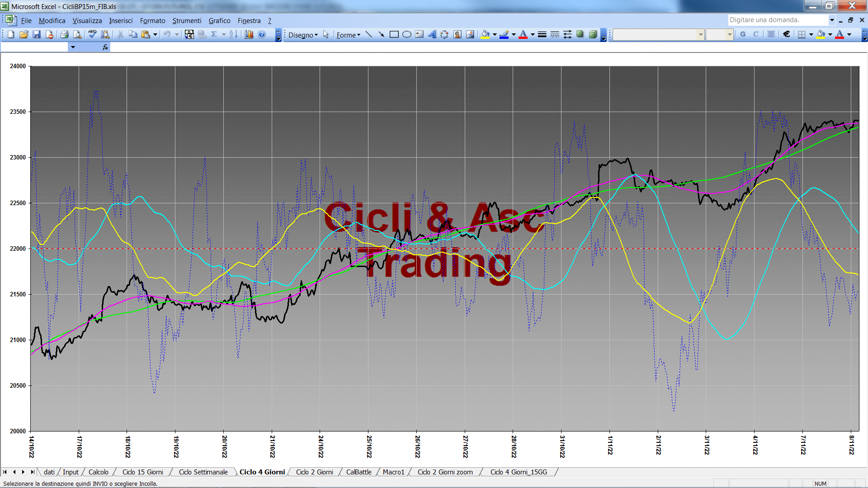Launch the Chart Wizard icon
Viewport: 868px width, 488px height.
tap(249, 34)
